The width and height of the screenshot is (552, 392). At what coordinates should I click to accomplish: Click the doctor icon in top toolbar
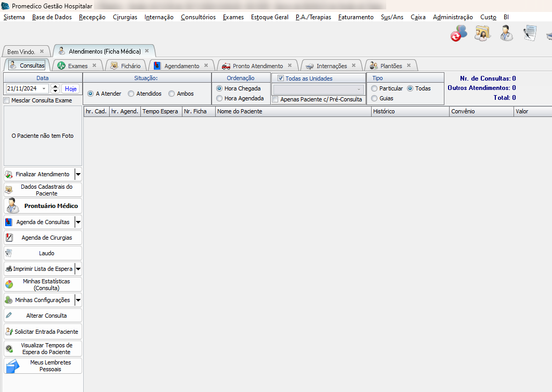[x=506, y=33]
